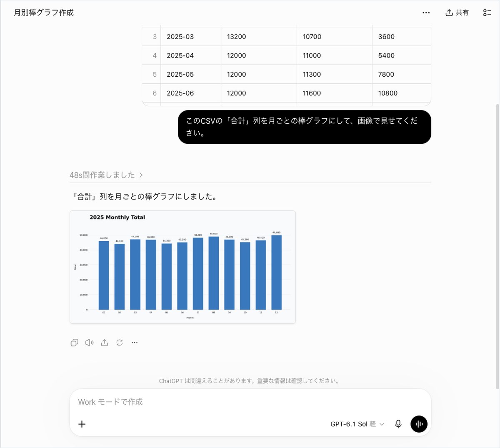Click the 5400 table cell
Image resolution: width=500 pixels, height=448 pixels.
[x=402, y=55]
